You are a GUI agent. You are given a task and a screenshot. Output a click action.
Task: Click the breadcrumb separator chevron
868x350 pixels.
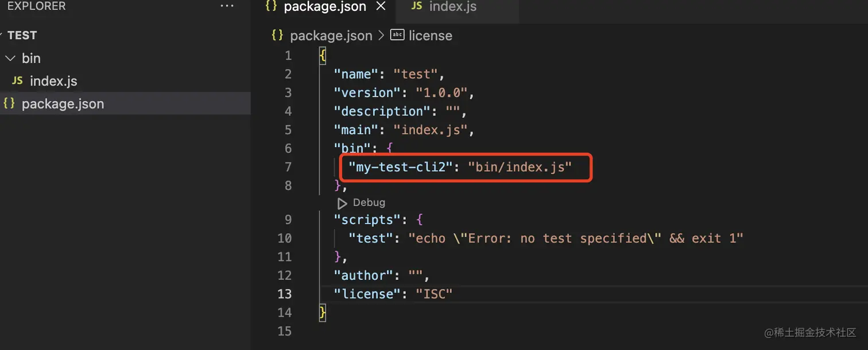tap(381, 36)
